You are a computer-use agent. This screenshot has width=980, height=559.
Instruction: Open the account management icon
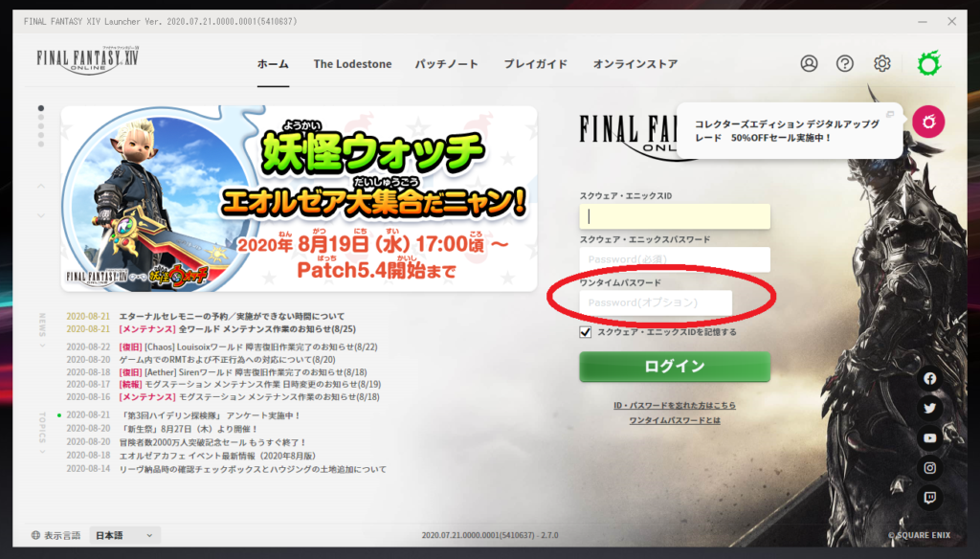809,63
